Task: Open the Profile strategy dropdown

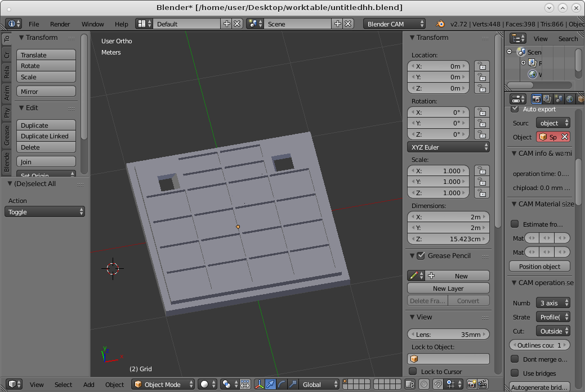Action: coord(553,317)
